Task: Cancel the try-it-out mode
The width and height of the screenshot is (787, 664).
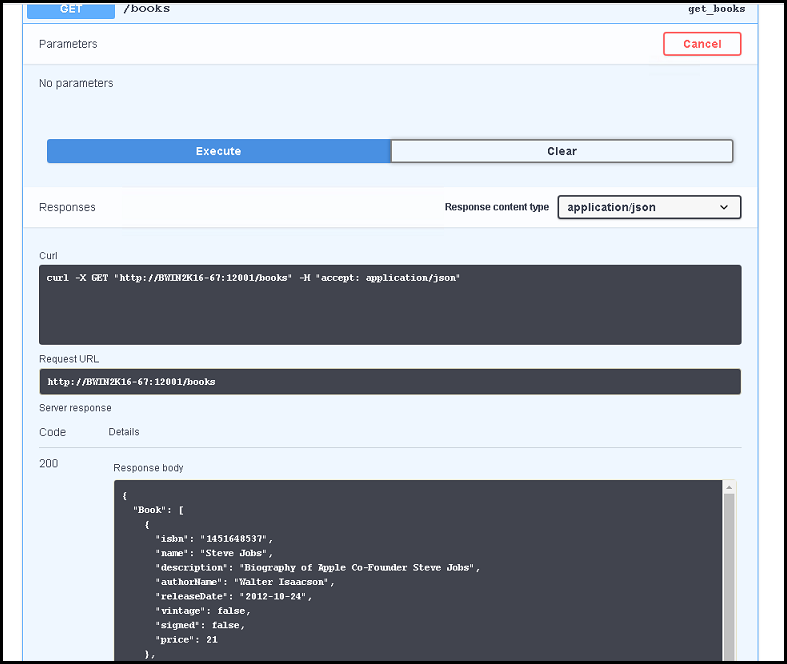Action: (x=702, y=44)
